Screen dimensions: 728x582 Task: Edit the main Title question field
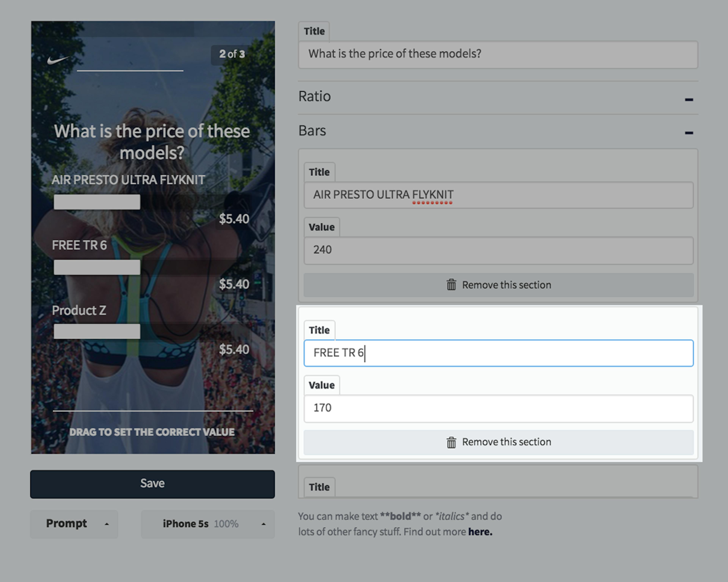tap(498, 54)
